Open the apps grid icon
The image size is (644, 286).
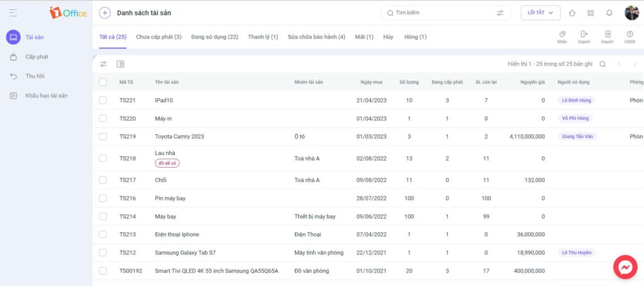591,13
